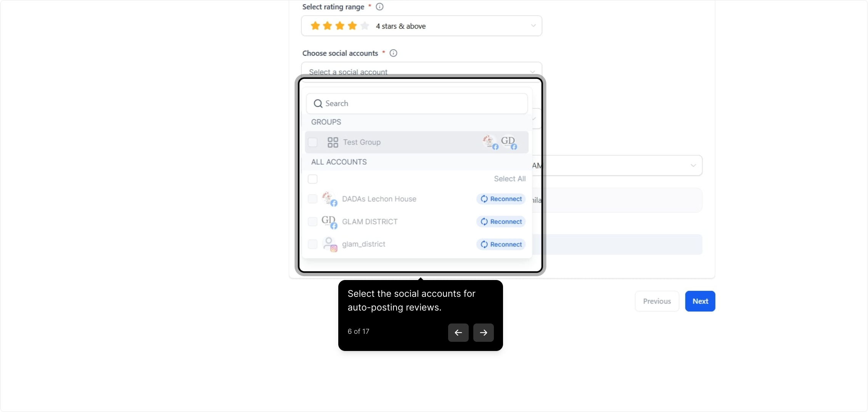Image resolution: width=868 pixels, height=412 pixels.
Task: Go to next tour step arrow
Action: (x=483, y=333)
